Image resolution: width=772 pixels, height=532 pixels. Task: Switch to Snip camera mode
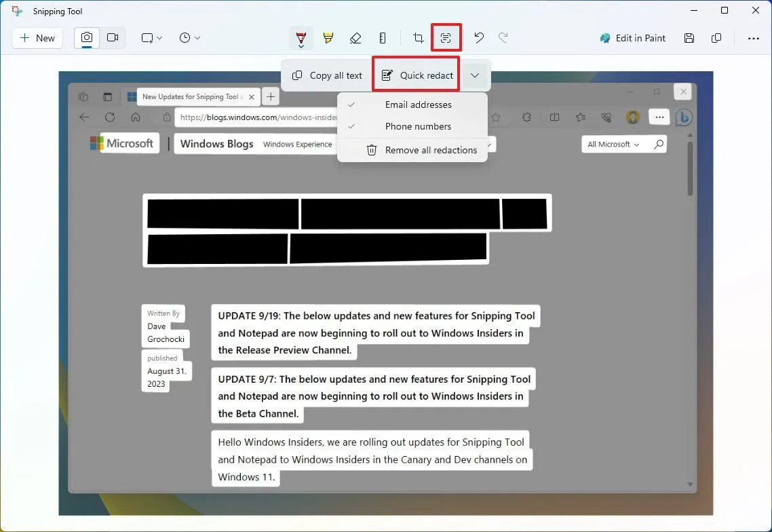[87, 38]
